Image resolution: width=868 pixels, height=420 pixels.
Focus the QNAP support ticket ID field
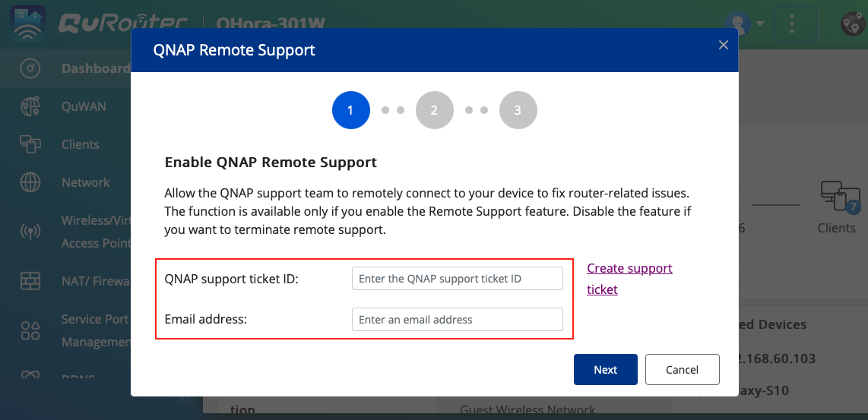457,279
